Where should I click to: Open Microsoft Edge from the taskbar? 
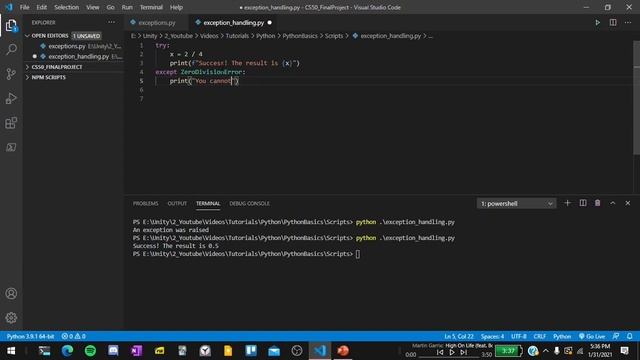pyautogui.click(x=67, y=351)
